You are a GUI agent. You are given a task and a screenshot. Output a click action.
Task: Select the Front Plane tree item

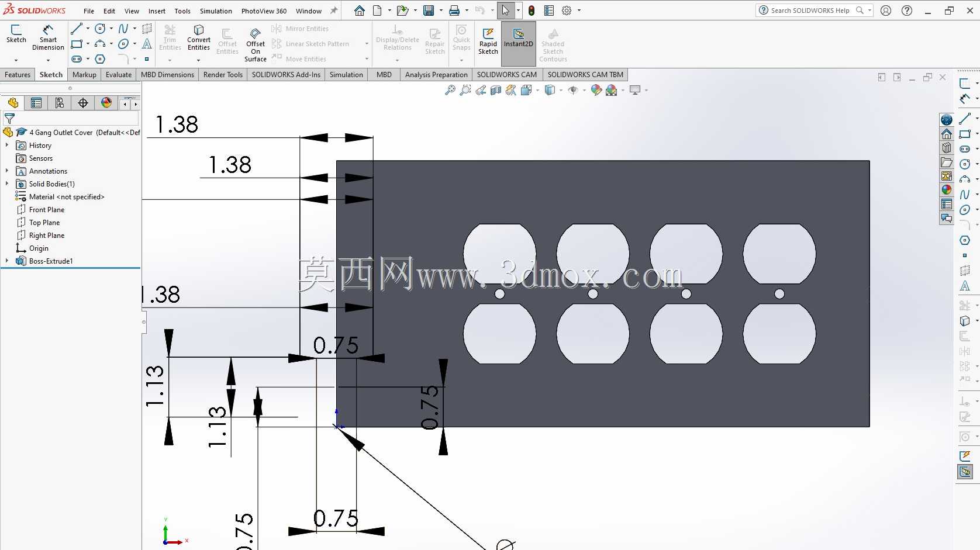47,210
